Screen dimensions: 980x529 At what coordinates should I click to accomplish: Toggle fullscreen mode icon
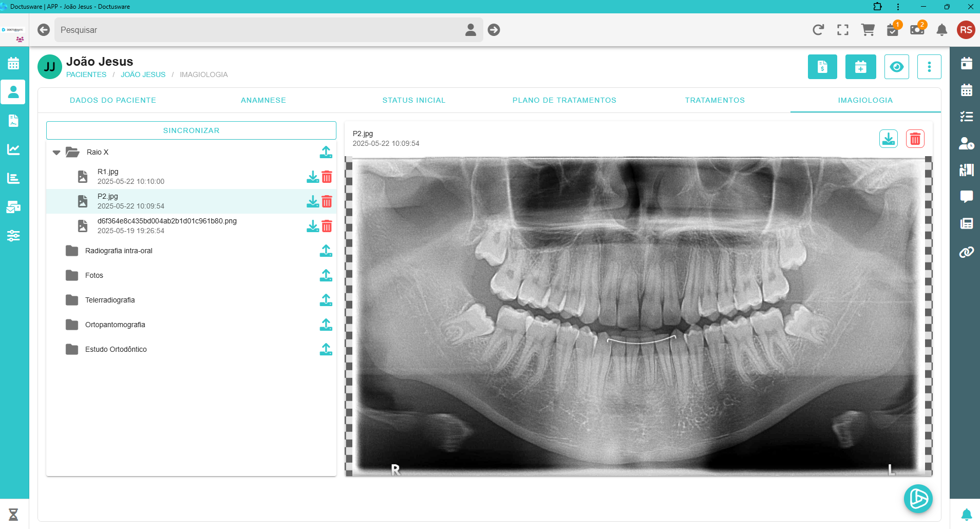point(843,30)
